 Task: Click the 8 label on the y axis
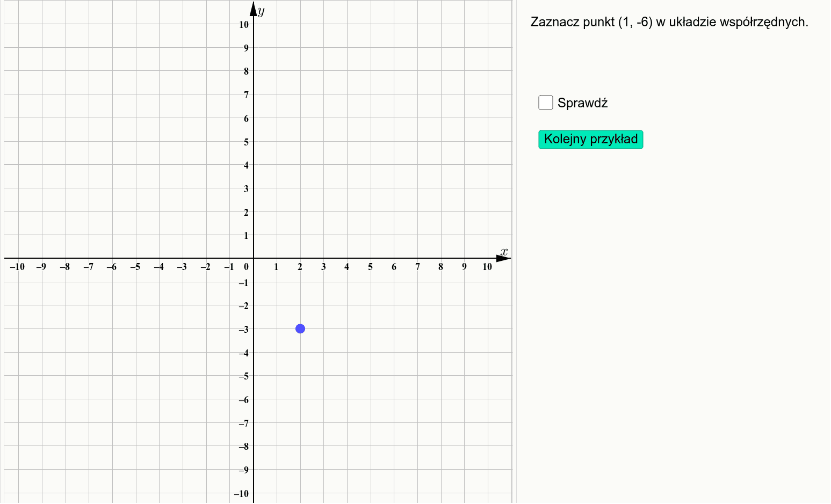click(x=247, y=71)
